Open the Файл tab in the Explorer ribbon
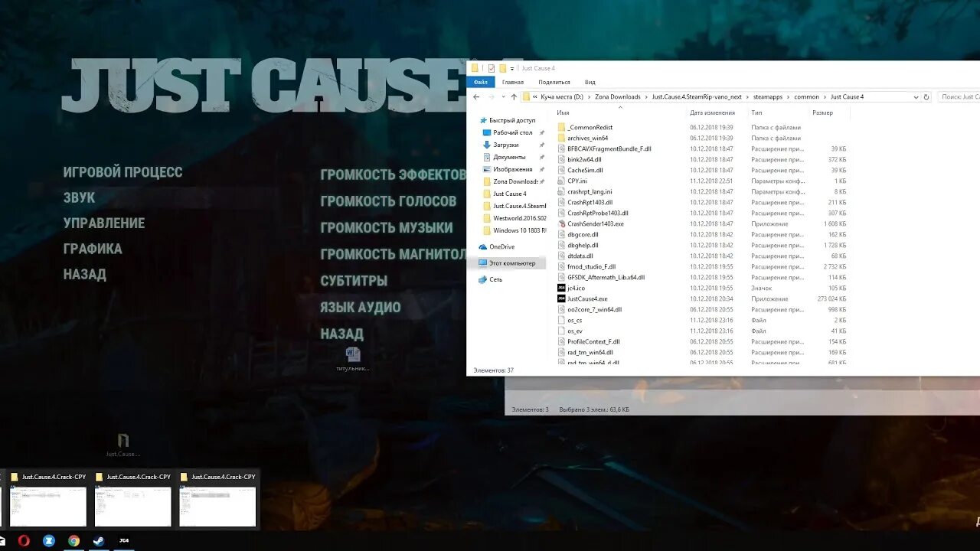 point(481,82)
